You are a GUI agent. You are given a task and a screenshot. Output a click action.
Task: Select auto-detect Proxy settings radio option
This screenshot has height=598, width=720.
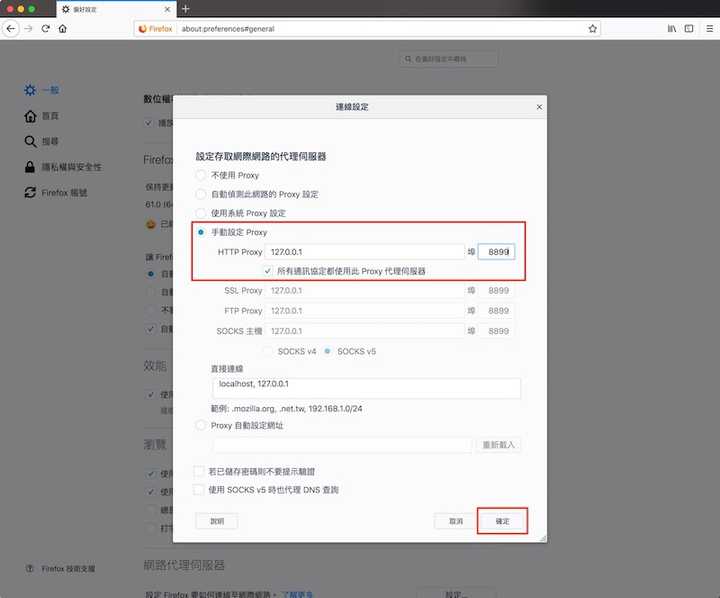point(201,194)
